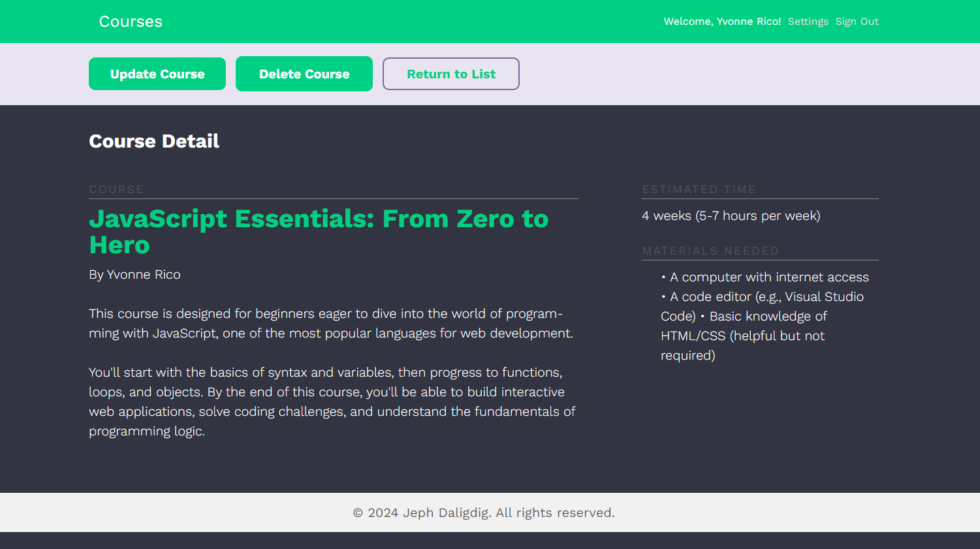Click the second course description paragraph

pos(332,402)
